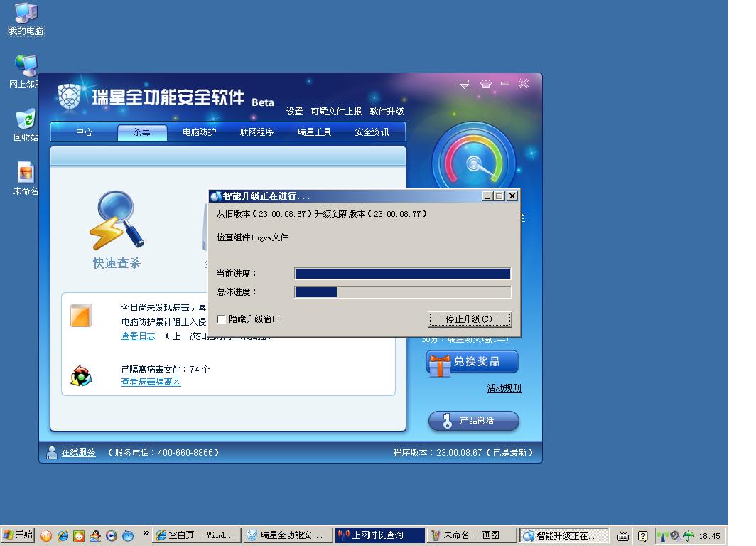This screenshot has width=756, height=546.
Task: Click the keyboard language bar icon
Action: 623,536
